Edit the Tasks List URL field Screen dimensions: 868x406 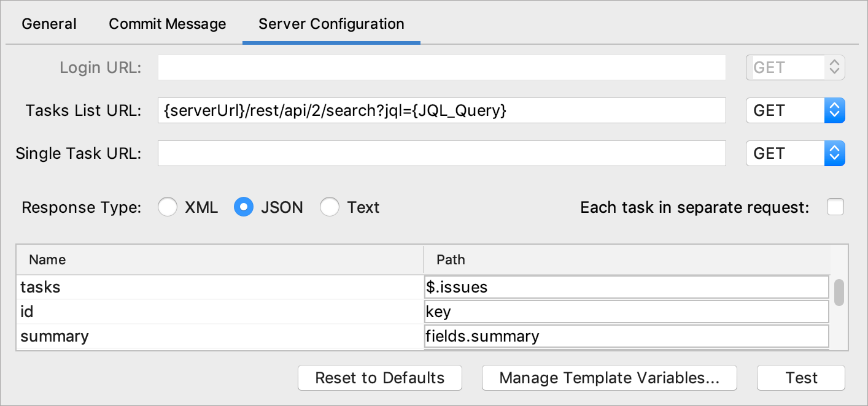click(441, 110)
